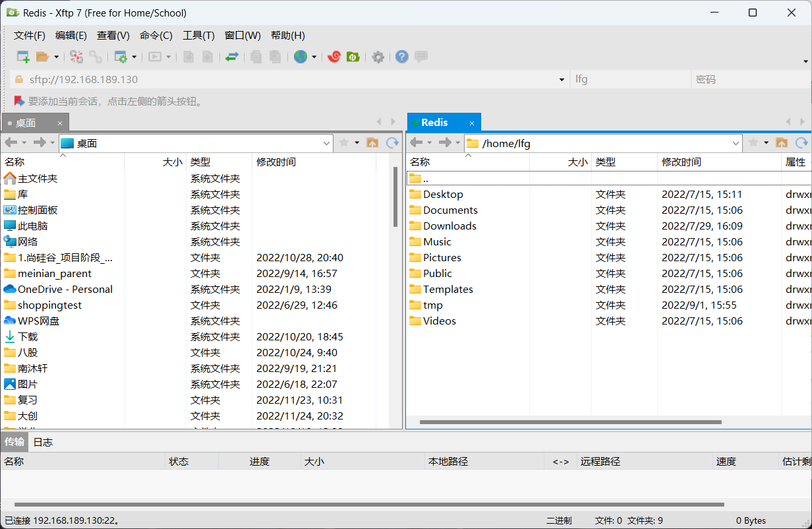Click the session Properties icon with green gear
Image resolution: width=812 pixels, height=529 pixels.
(x=121, y=57)
